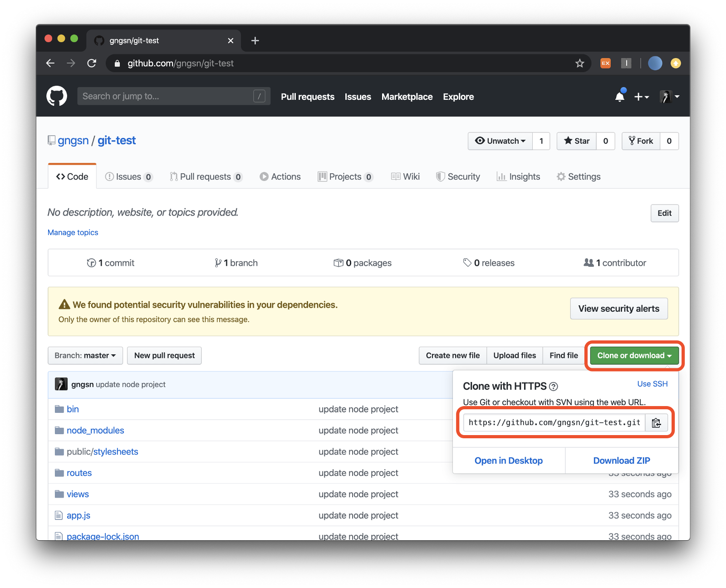Open a new browser tab

(x=255, y=40)
